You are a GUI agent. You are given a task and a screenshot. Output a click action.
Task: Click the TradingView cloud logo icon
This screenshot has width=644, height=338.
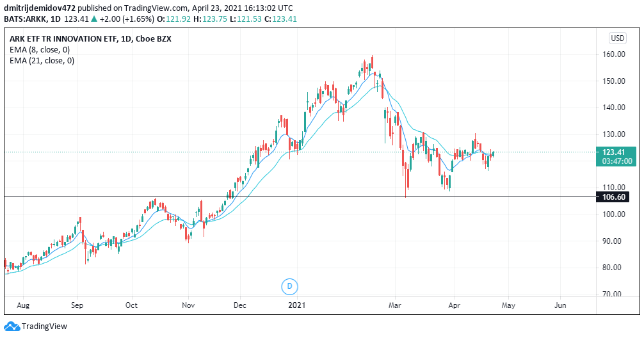coord(12,326)
